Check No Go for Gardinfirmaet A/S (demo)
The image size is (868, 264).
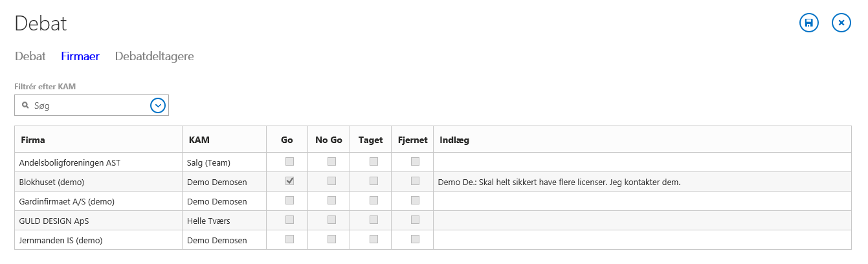tap(331, 201)
